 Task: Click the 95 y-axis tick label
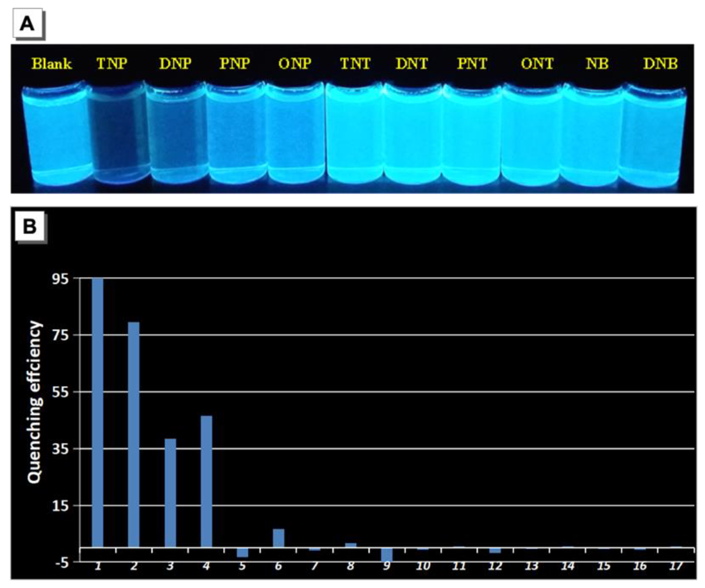click(x=60, y=279)
